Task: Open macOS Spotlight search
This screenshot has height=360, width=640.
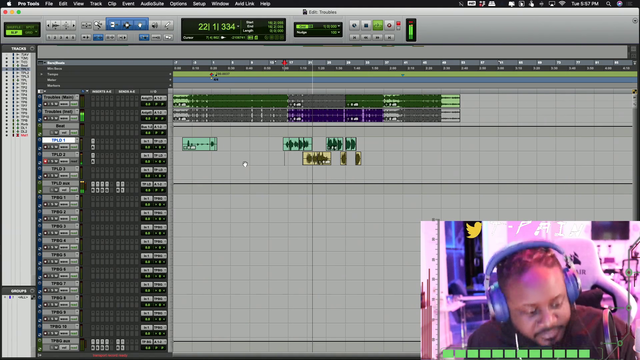Action: point(608,4)
